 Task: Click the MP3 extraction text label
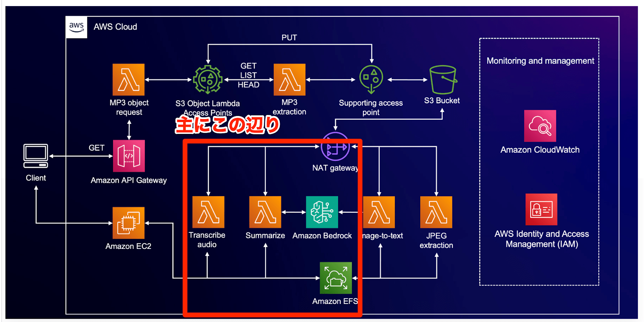(x=289, y=107)
